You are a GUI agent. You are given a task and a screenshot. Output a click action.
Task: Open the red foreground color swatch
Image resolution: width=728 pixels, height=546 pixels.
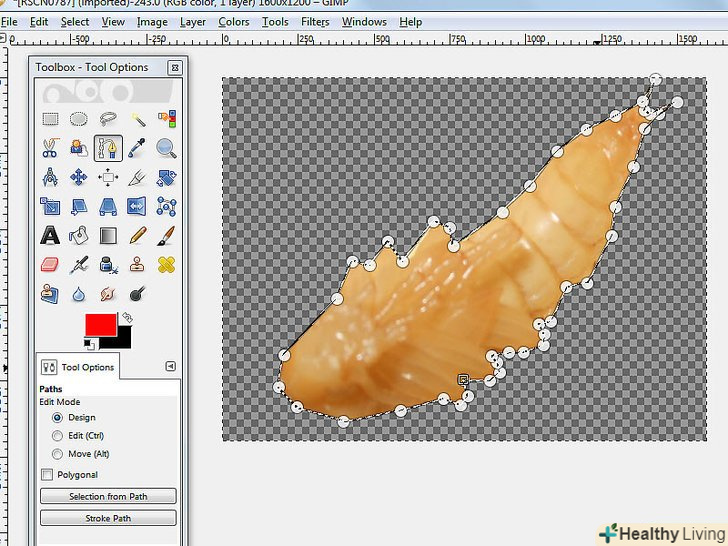click(99, 325)
